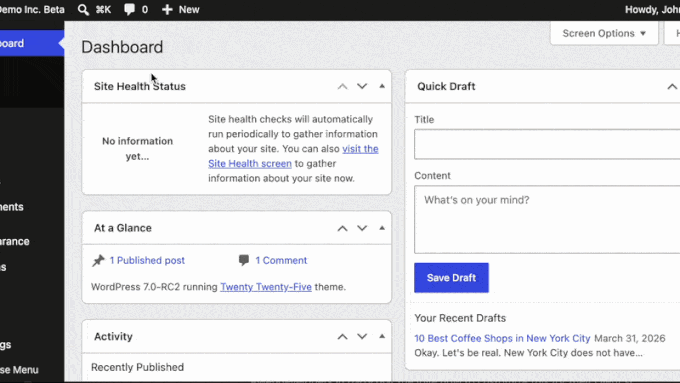680x383 pixels.
Task: Open the comments bubble icon in admin bar
Action: point(129,10)
